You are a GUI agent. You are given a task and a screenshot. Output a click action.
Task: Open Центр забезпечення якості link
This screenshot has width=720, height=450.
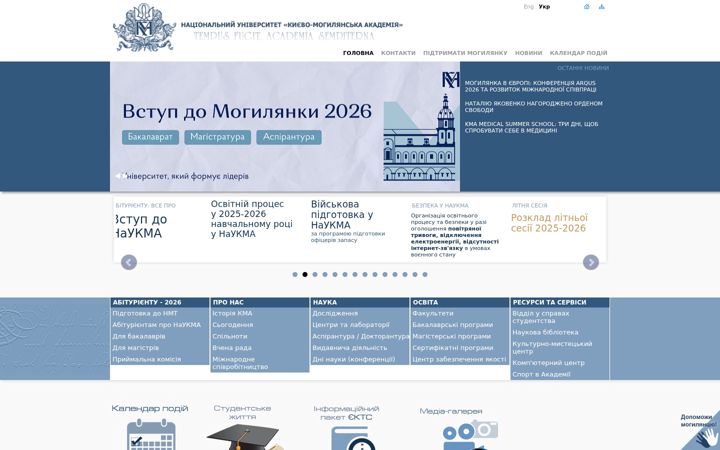click(x=459, y=359)
